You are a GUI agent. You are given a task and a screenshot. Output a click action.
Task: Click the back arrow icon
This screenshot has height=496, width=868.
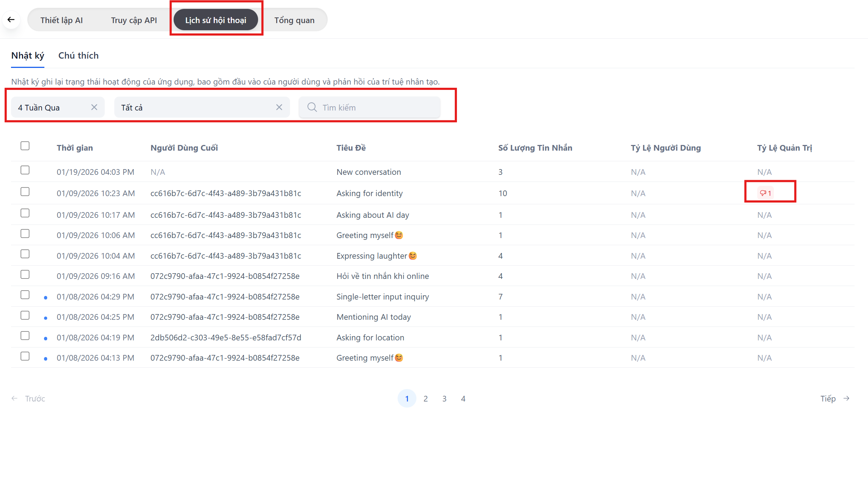11,20
